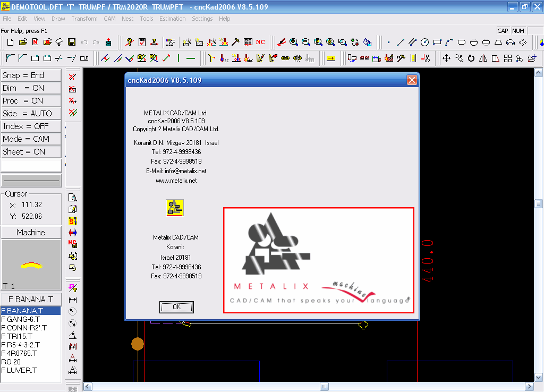Click the red and blue double arrow icon
Viewport: 544px width, 392px height.
[x=72, y=233]
